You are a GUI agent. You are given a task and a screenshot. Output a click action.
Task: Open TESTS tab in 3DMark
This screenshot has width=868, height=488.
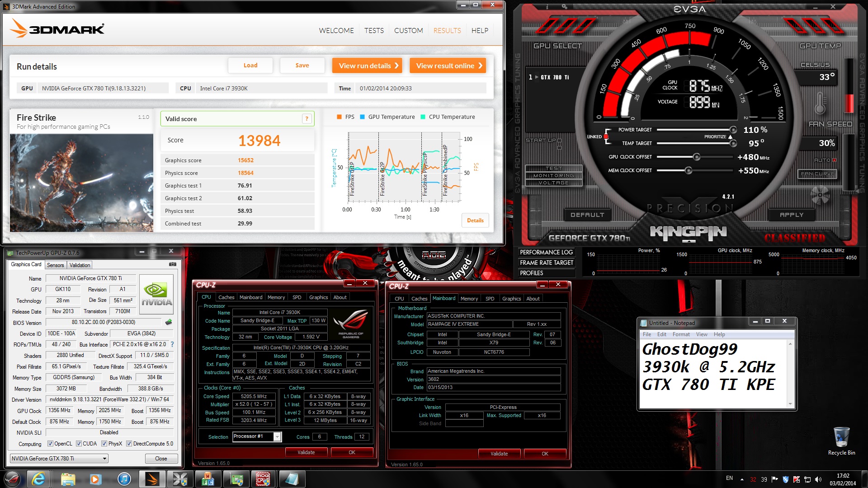(x=374, y=30)
